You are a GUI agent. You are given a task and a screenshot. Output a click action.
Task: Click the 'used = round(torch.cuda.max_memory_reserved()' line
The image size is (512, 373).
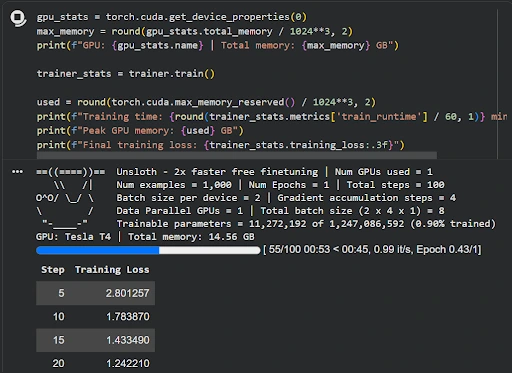tap(206, 102)
